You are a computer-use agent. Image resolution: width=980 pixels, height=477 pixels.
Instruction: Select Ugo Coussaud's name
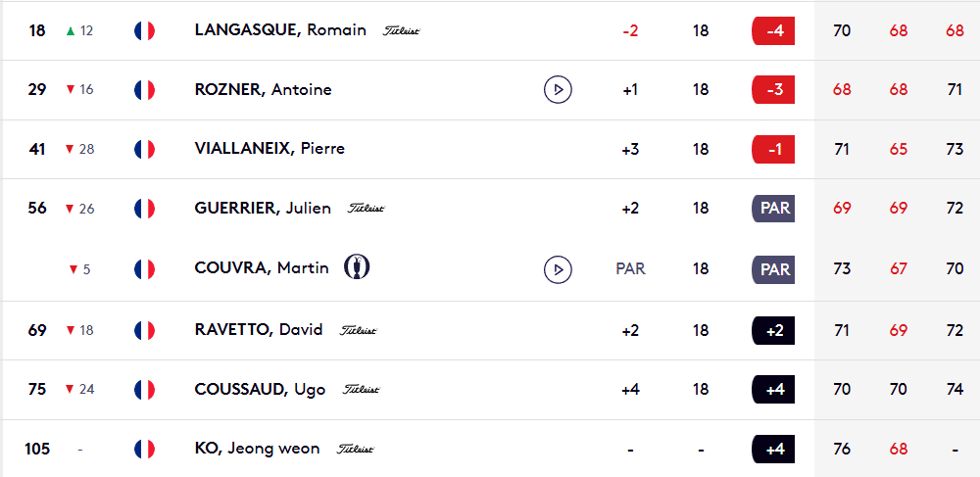coord(260,389)
